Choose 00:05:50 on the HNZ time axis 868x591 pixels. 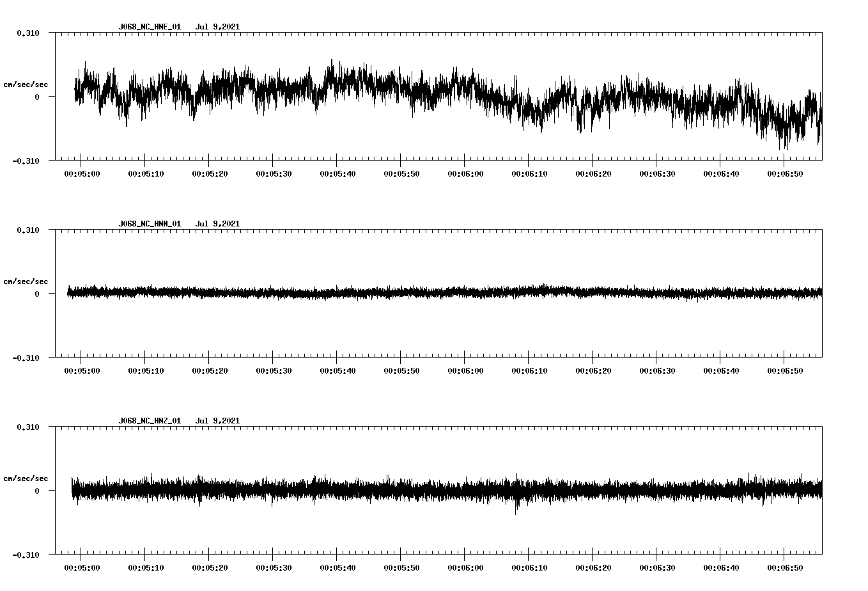tap(401, 568)
